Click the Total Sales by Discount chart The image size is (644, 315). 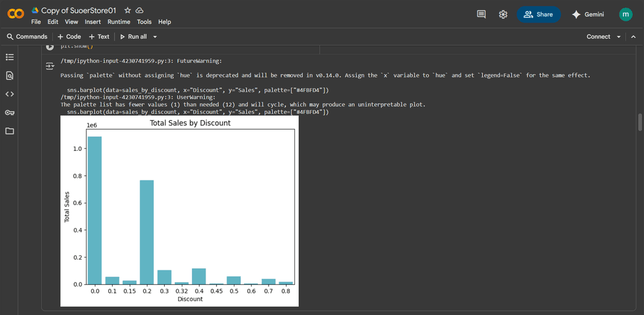point(179,211)
